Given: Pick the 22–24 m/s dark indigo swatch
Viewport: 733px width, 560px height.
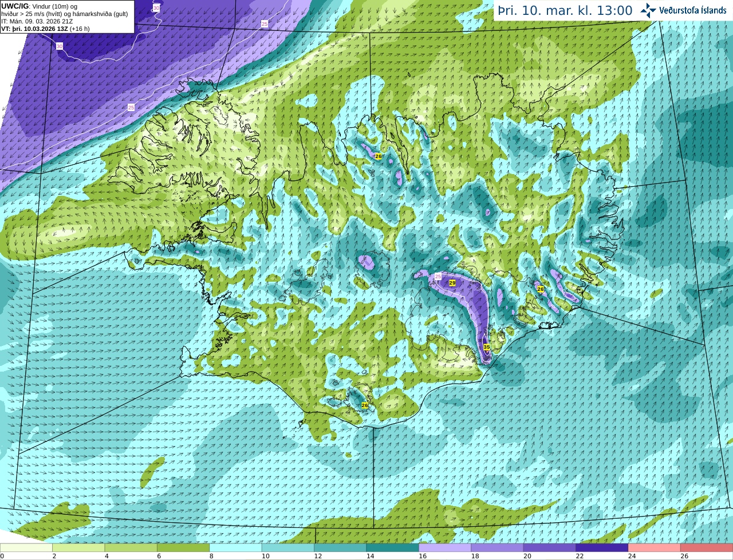Looking at the screenshot, I should point(602,547).
